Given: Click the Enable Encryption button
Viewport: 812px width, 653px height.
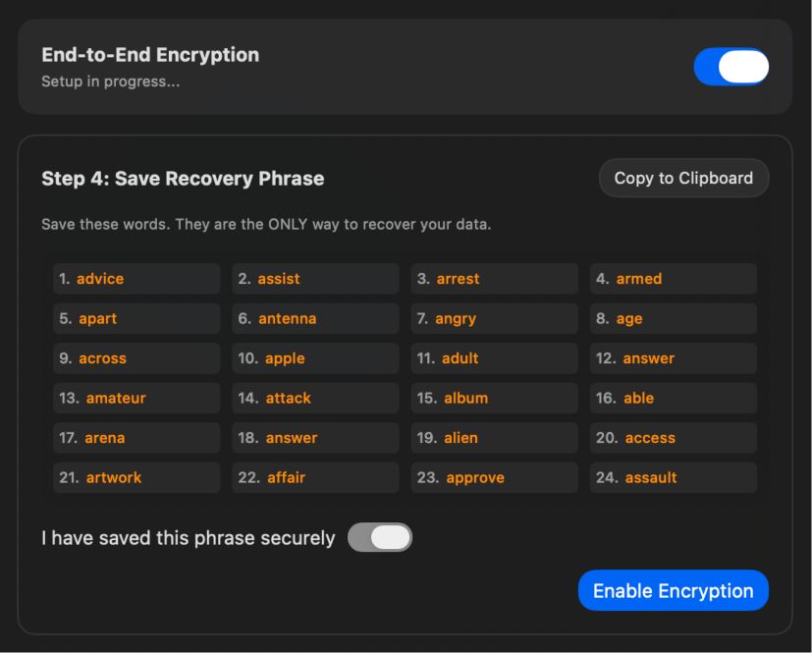Looking at the screenshot, I should tap(673, 590).
